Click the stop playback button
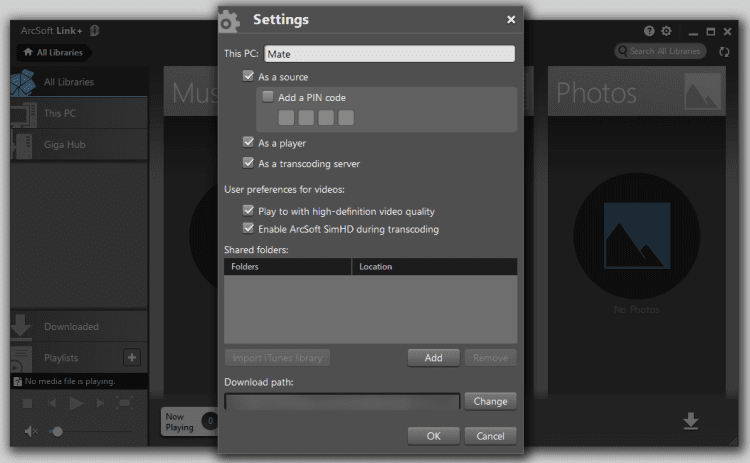The height and width of the screenshot is (463, 750). coord(27,404)
